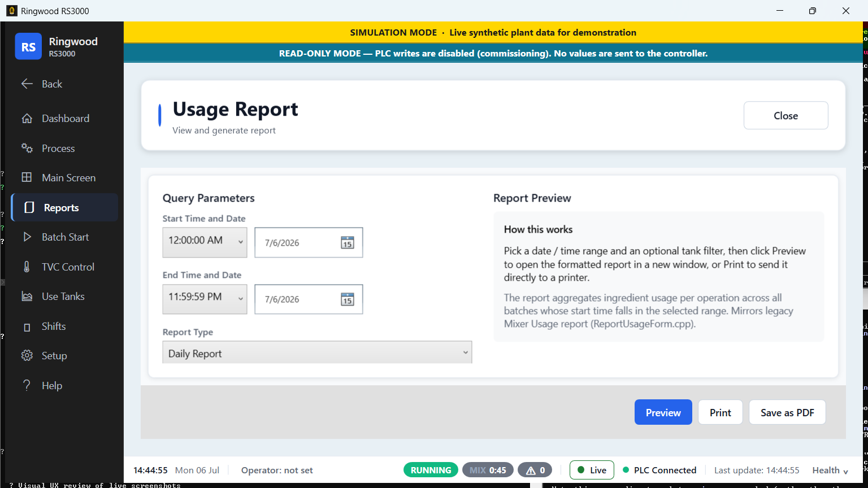Open Use Tanks page
868x488 pixels.
[64, 296]
